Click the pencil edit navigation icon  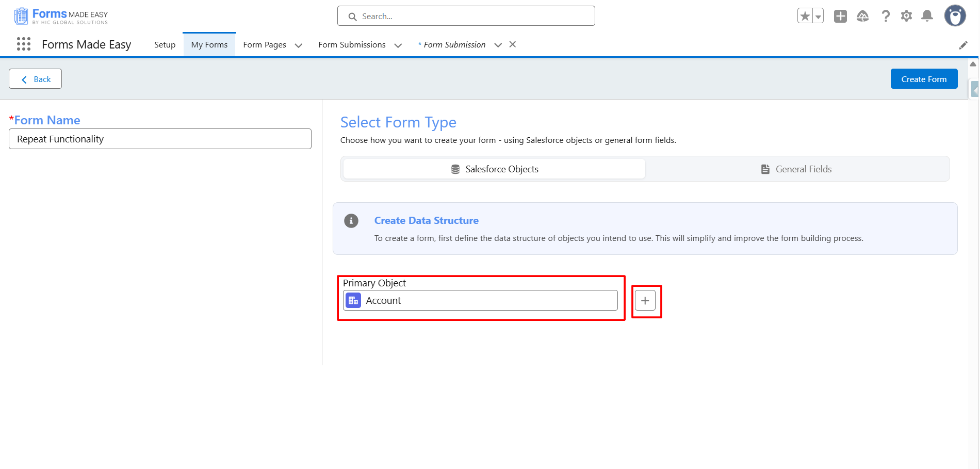pyautogui.click(x=963, y=45)
